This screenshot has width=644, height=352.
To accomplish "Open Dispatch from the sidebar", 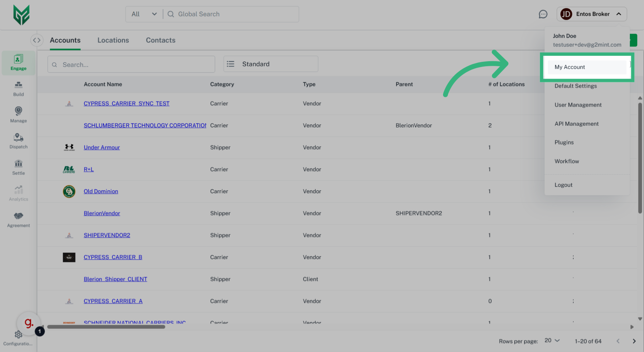I will pos(18,141).
